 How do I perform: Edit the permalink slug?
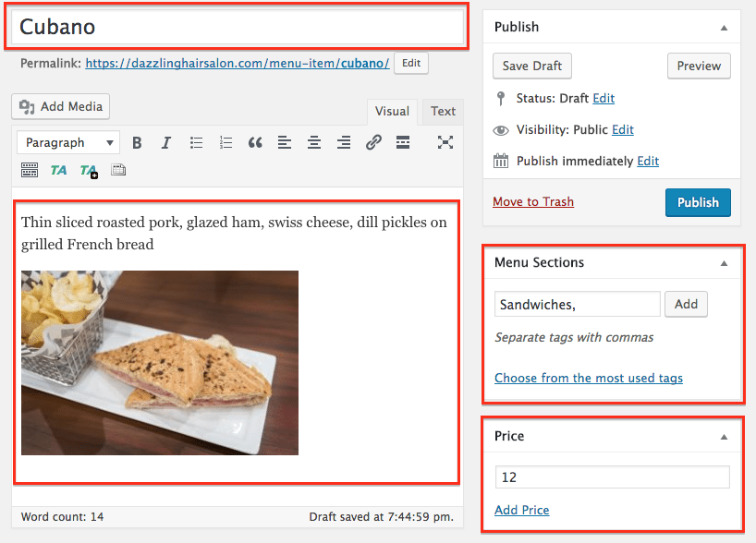pyautogui.click(x=411, y=63)
